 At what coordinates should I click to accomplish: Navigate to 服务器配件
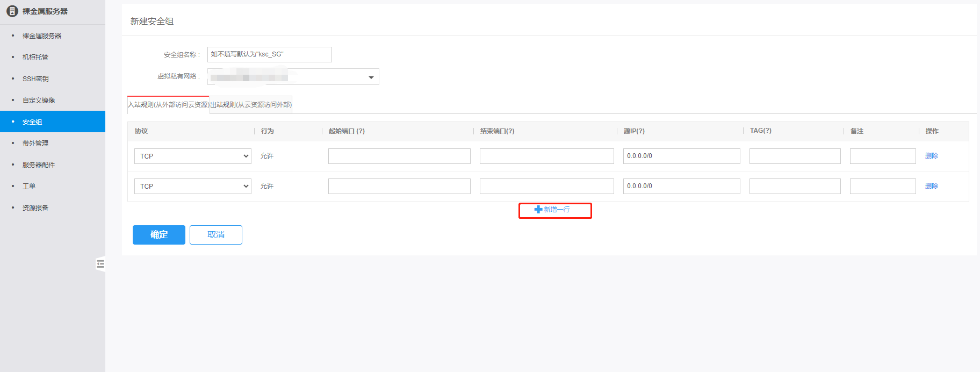[x=39, y=164]
